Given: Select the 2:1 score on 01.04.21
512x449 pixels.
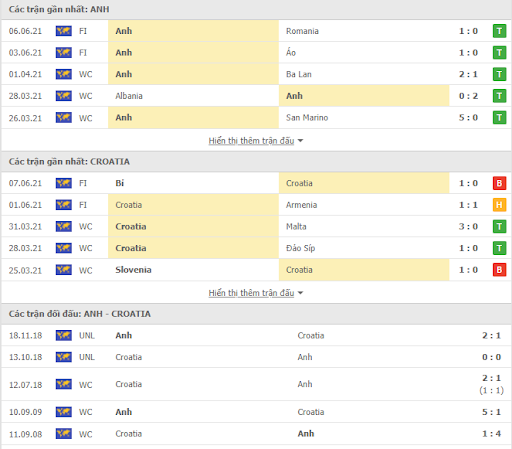Looking at the screenshot, I should pyautogui.click(x=468, y=74).
